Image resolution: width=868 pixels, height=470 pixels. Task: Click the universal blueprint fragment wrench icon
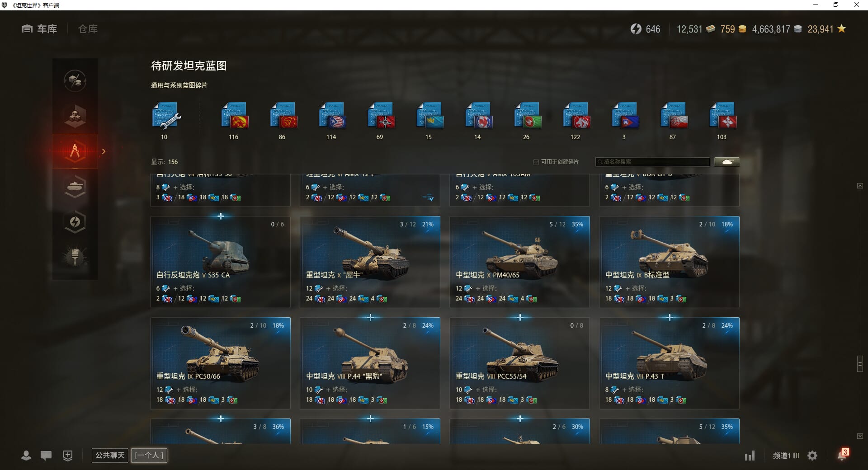click(x=166, y=116)
